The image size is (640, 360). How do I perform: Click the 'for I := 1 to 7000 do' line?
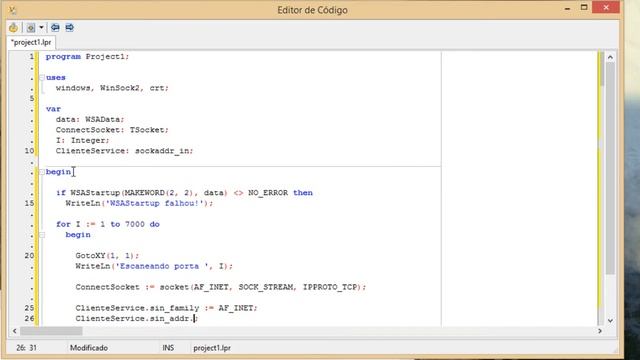click(108, 224)
